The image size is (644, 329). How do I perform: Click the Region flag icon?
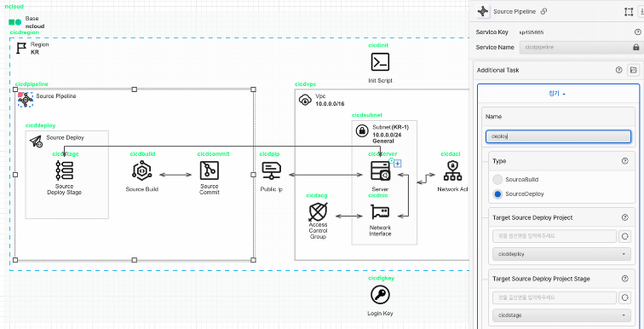tap(21, 48)
